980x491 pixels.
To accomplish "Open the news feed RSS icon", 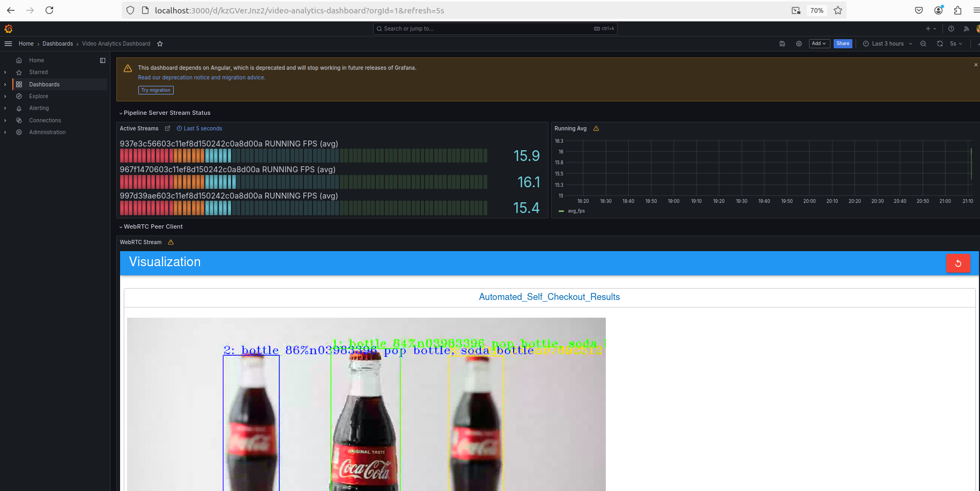I will (x=966, y=28).
